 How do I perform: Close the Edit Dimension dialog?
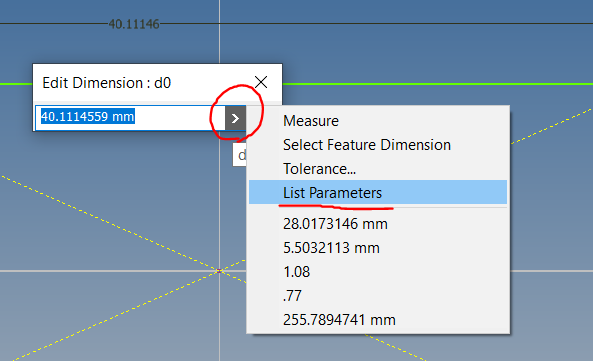[x=261, y=82]
